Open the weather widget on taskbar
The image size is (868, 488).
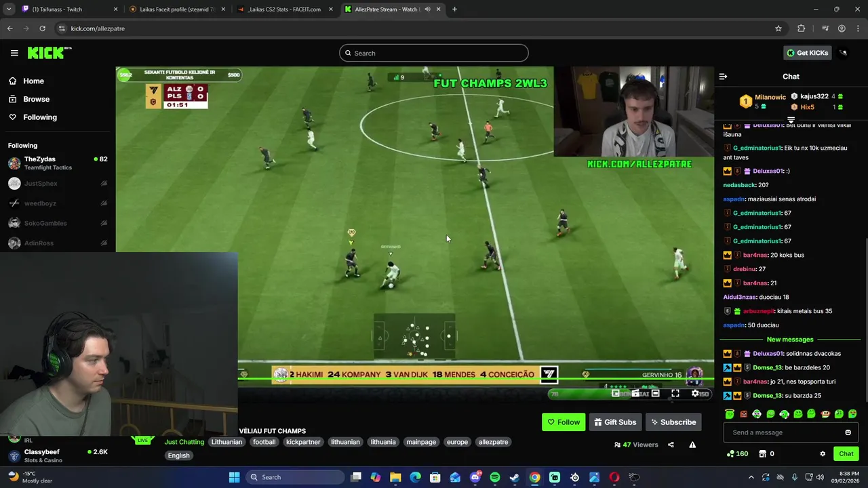[x=28, y=477]
